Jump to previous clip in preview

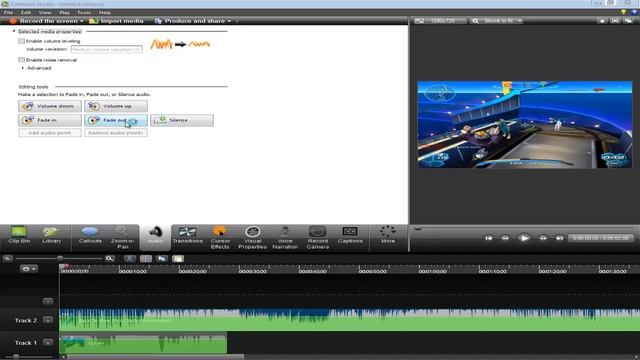click(488, 238)
